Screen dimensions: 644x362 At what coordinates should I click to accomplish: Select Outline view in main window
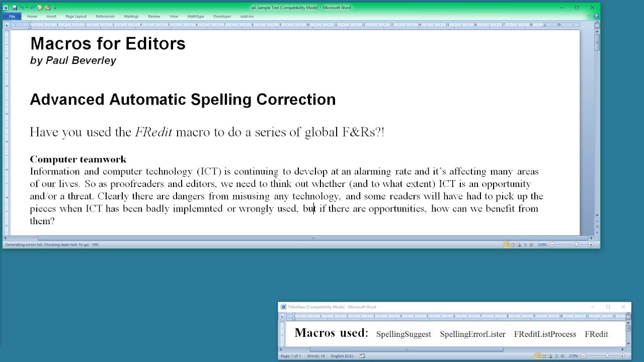[525, 245]
